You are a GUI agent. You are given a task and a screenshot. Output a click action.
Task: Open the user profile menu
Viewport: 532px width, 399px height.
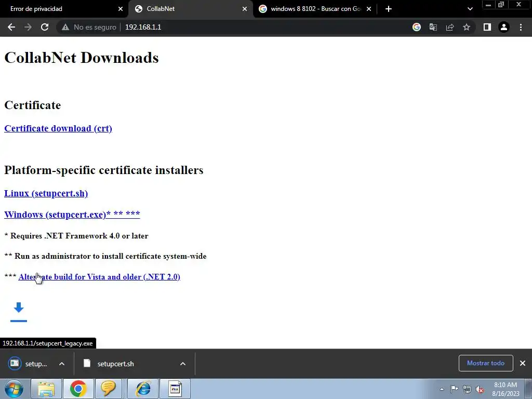pyautogui.click(x=504, y=27)
